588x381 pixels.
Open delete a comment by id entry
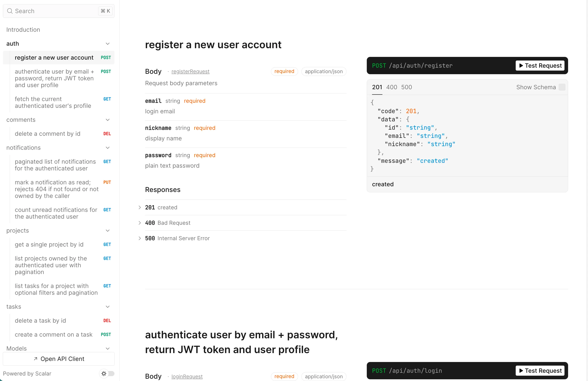pyautogui.click(x=59, y=134)
